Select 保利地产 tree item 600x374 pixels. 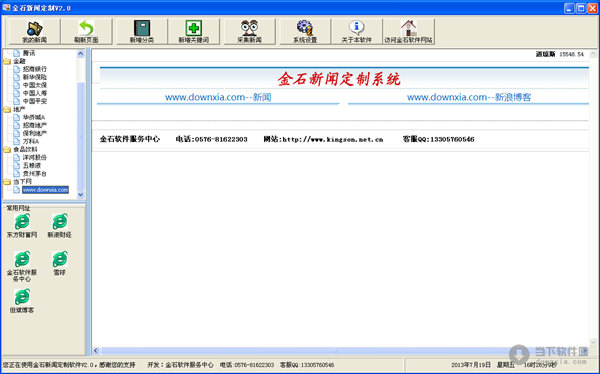34,134
